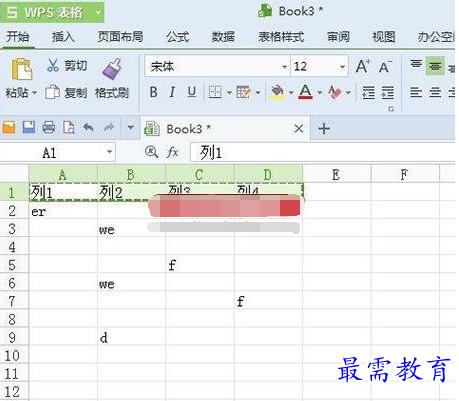Toggle the highlighted middle align button
Screen dimensions: 459x401
coord(435,66)
